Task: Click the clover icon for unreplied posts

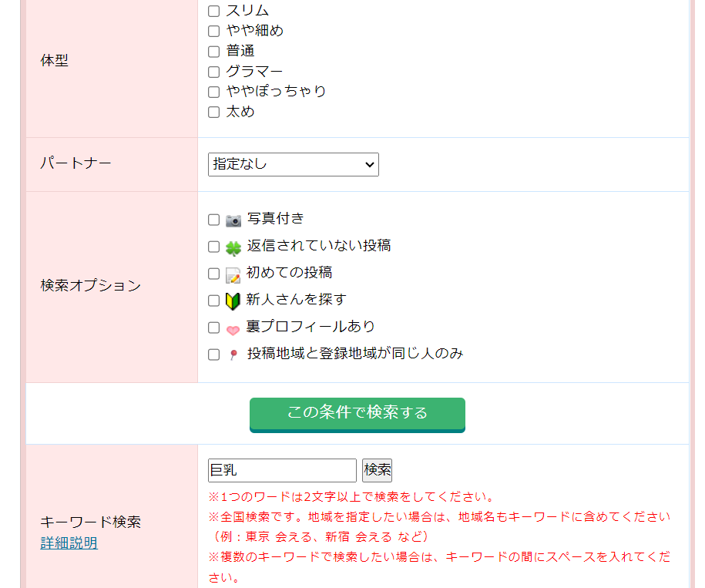Action: click(233, 247)
